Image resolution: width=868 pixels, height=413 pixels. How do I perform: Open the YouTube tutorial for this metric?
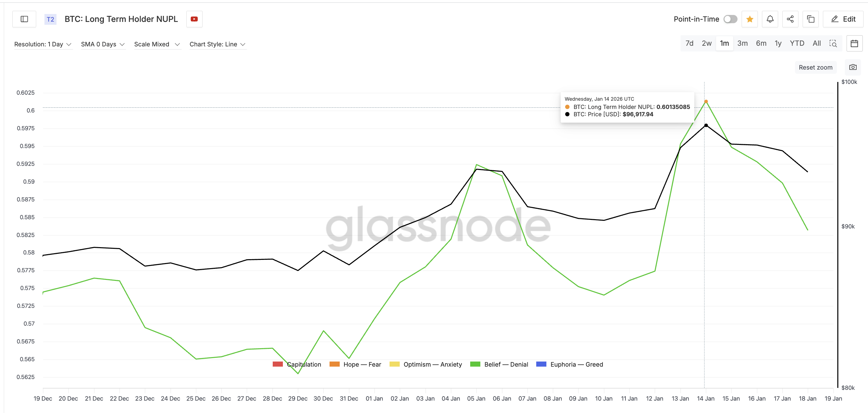(194, 19)
